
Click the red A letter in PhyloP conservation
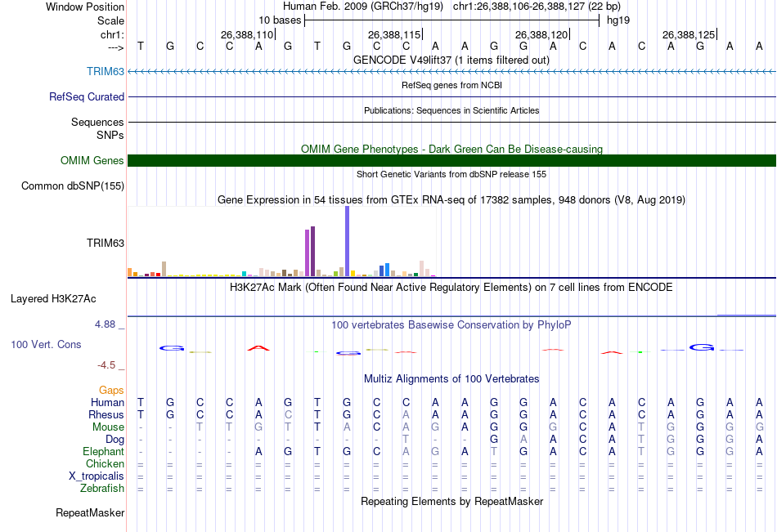[x=258, y=348]
